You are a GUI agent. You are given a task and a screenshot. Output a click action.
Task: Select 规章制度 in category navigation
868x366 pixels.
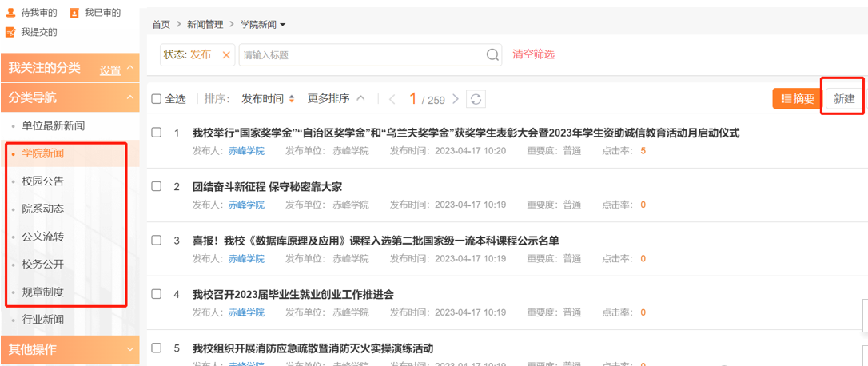(43, 292)
